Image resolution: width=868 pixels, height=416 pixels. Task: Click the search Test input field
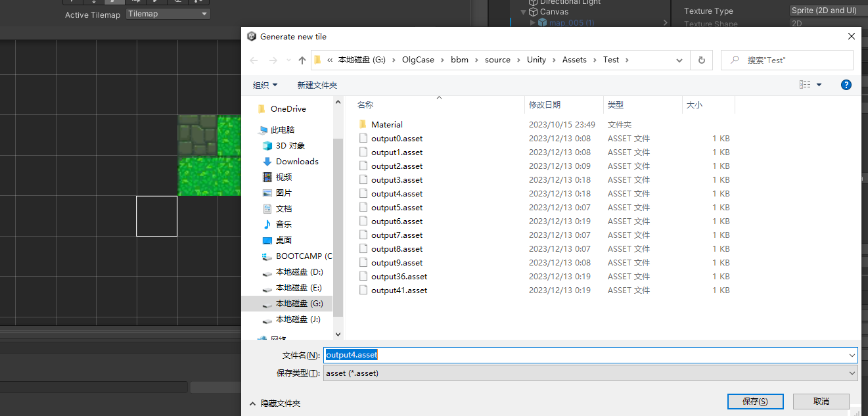(787, 60)
